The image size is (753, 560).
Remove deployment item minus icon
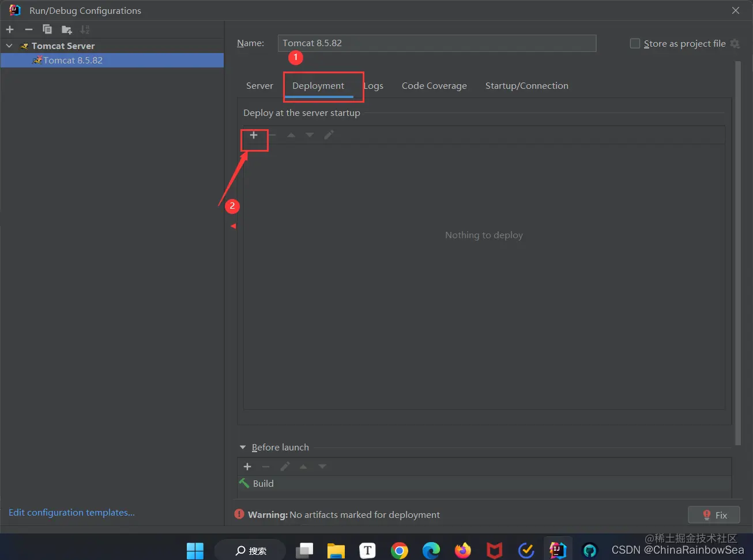[x=272, y=135]
